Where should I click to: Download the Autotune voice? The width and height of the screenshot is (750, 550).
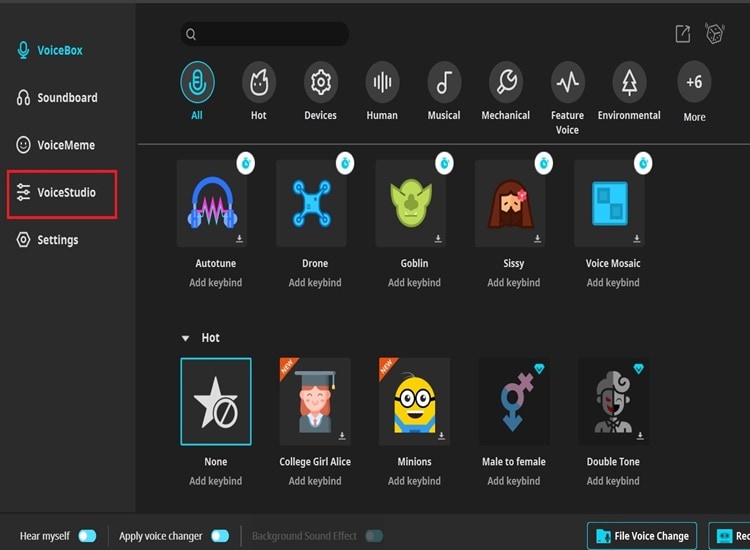[x=240, y=239]
